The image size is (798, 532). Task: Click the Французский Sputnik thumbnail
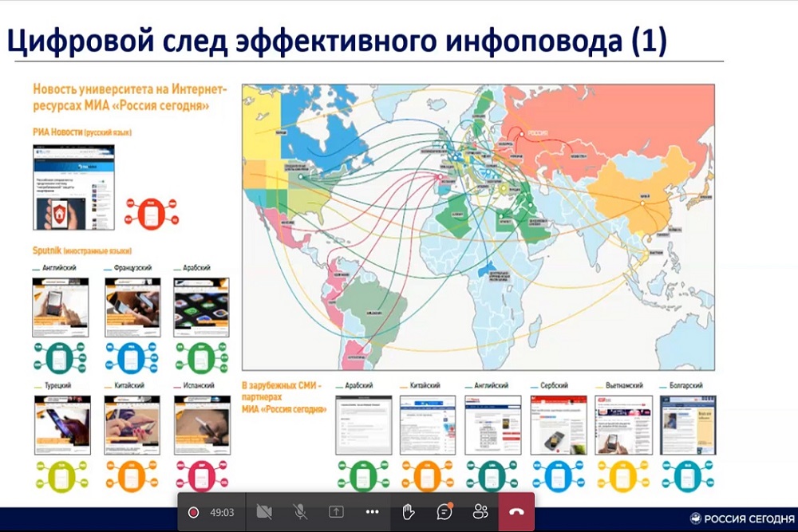(132, 307)
